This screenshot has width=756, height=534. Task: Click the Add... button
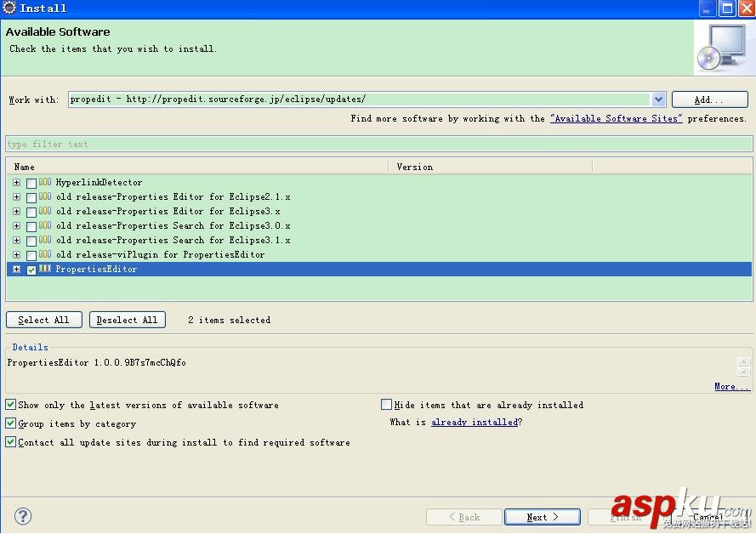click(x=710, y=99)
